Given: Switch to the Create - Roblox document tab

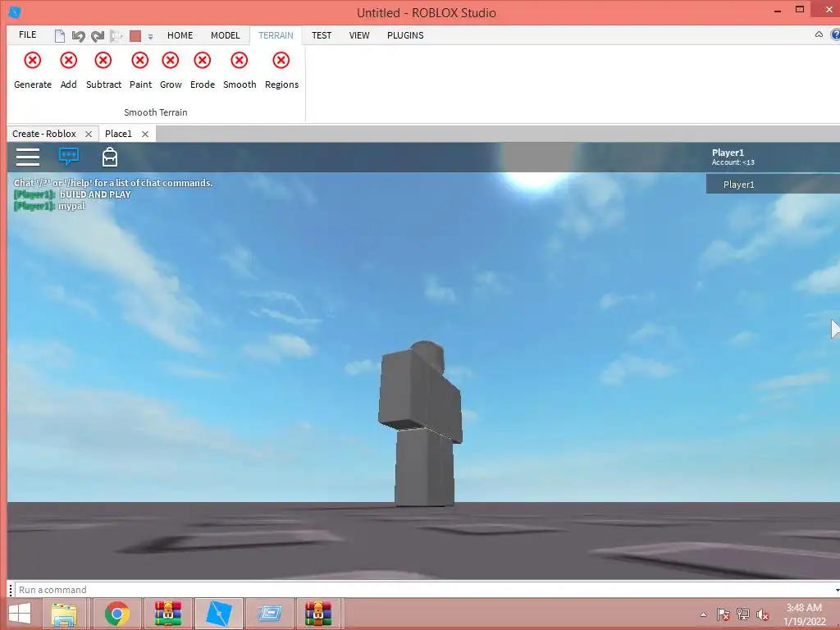Looking at the screenshot, I should 44,134.
